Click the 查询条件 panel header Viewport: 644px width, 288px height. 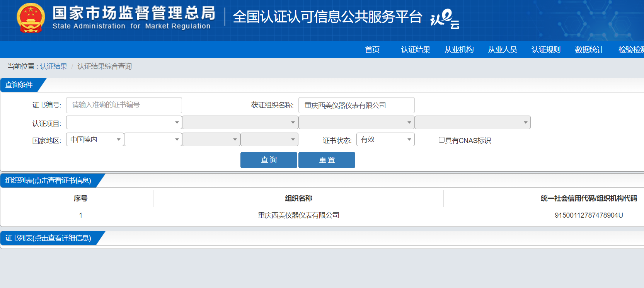point(19,85)
